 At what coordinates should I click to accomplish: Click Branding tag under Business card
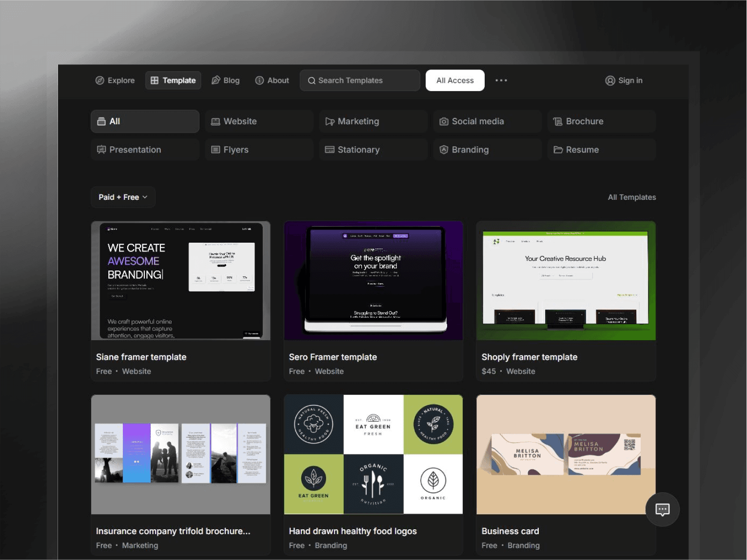tap(523, 545)
